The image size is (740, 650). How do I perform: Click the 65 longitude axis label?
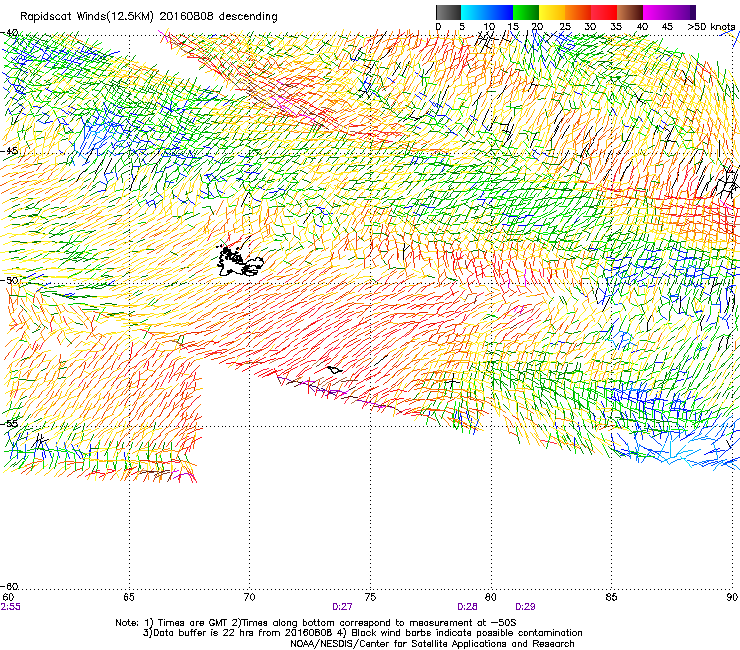(129, 597)
